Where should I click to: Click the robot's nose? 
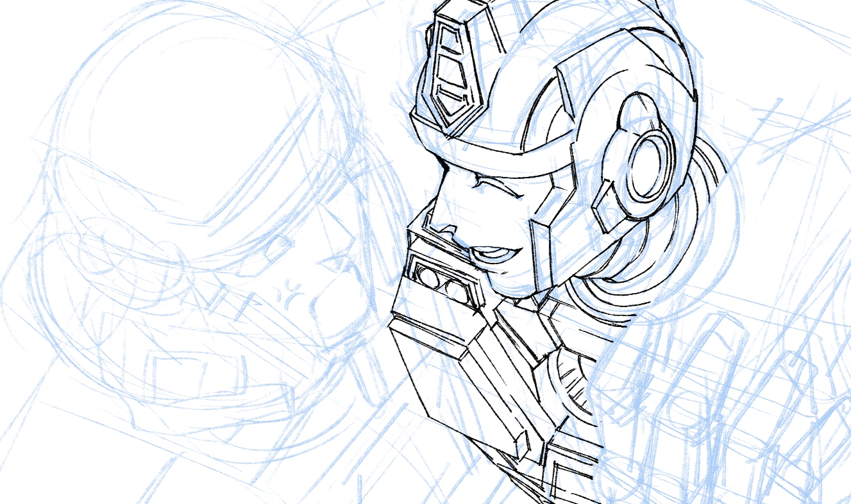[x=442, y=224]
